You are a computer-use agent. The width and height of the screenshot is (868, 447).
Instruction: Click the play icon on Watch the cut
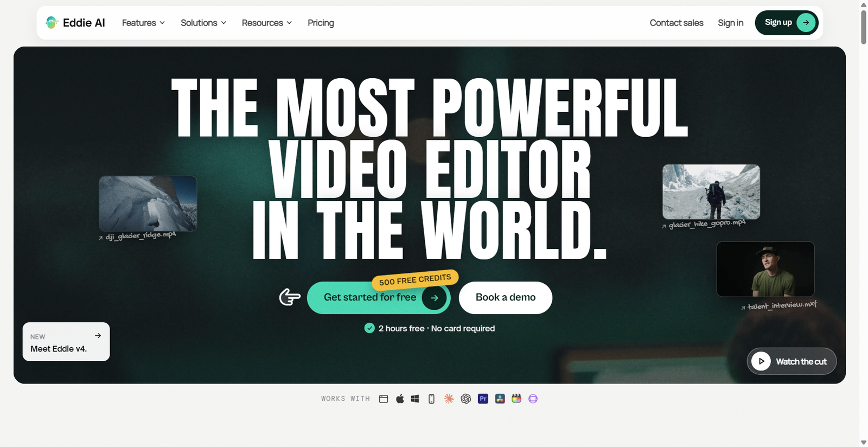tap(761, 361)
